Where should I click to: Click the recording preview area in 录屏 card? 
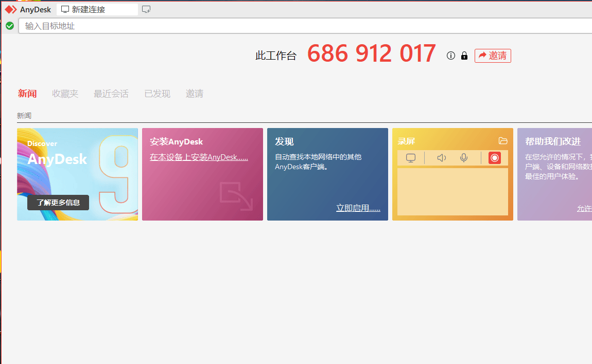click(x=452, y=192)
